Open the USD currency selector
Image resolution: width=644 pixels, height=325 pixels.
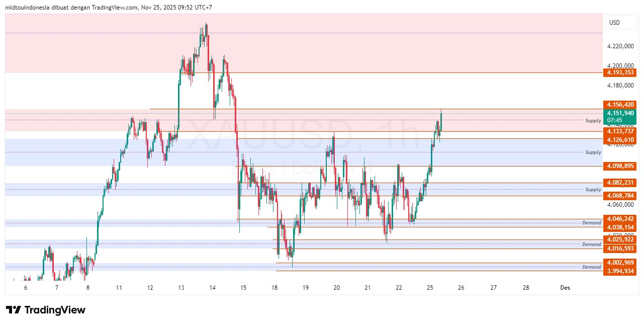(620, 22)
